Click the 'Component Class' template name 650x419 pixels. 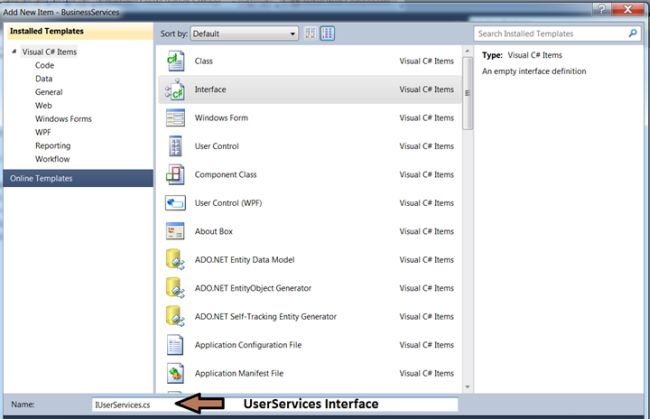click(x=226, y=174)
